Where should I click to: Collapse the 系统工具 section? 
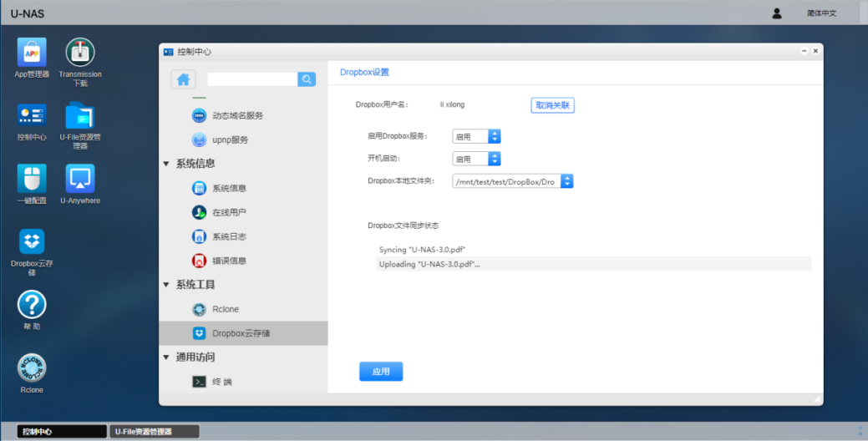point(167,285)
